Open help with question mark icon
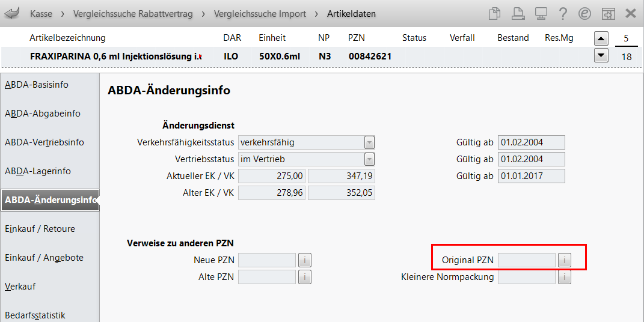The height and width of the screenshot is (322, 644). [x=563, y=13]
